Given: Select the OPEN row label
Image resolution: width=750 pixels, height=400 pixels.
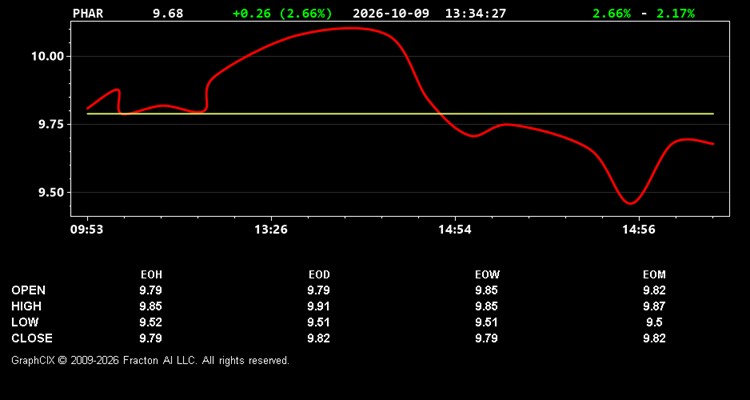Looking at the screenshot, I should (28, 290).
